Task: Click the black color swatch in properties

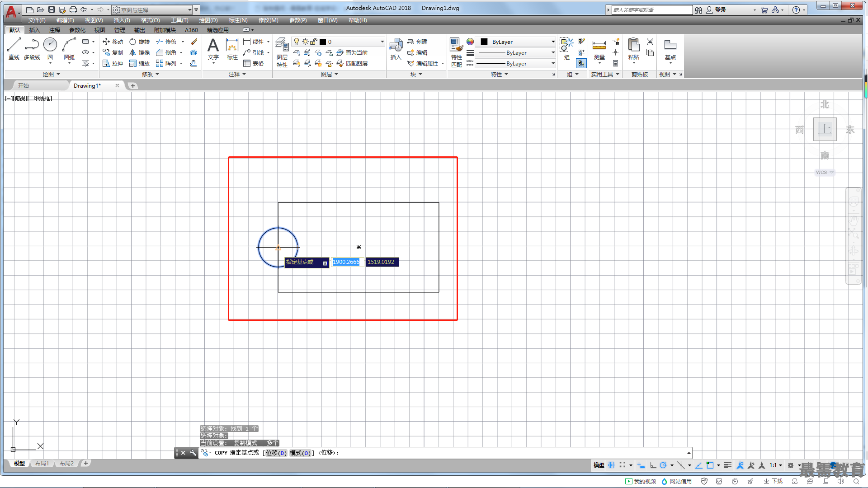Action: coord(484,42)
